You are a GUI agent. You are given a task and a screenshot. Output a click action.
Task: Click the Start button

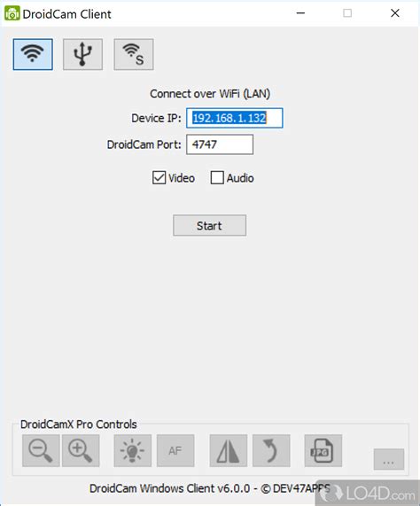(210, 225)
